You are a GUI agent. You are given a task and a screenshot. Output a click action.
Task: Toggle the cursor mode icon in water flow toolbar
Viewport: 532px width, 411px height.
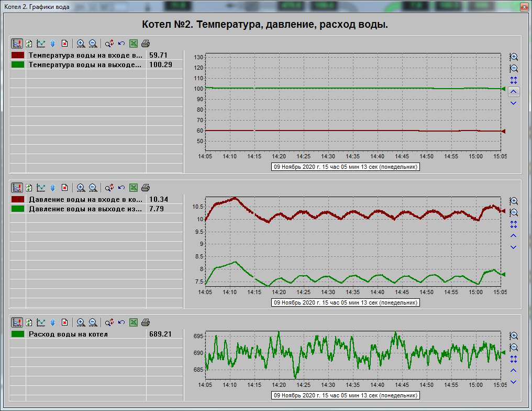tap(17, 322)
